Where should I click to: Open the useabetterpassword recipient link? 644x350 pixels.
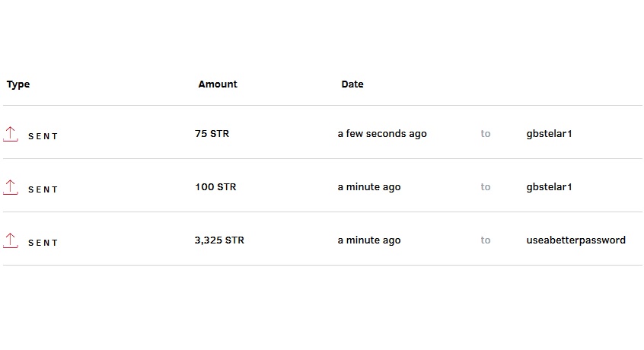(x=575, y=240)
